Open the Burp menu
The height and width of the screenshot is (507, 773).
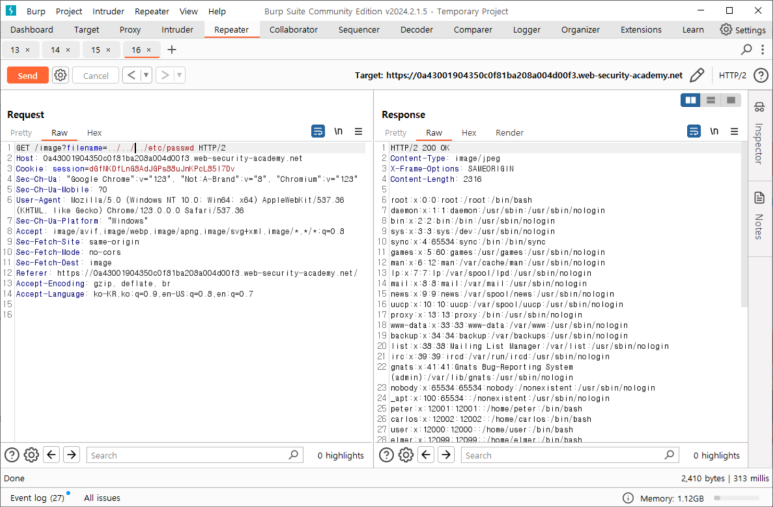pyautogui.click(x=35, y=11)
